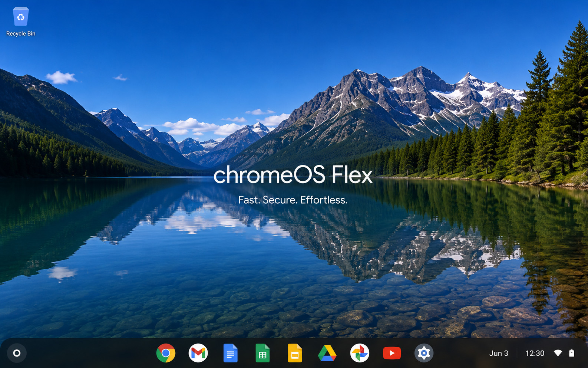Open the launcher circle button
Viewport: 588px width, 368px height.
17,353
